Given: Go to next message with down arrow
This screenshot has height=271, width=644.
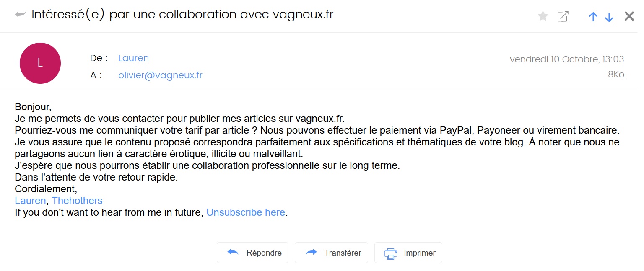Looking at the screenshot, I should [x=609, y=17].
